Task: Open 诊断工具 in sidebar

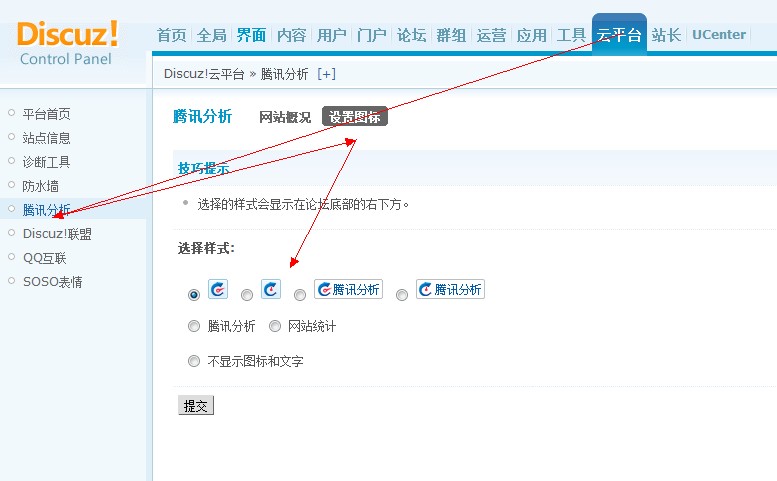Action: (46, 162)
